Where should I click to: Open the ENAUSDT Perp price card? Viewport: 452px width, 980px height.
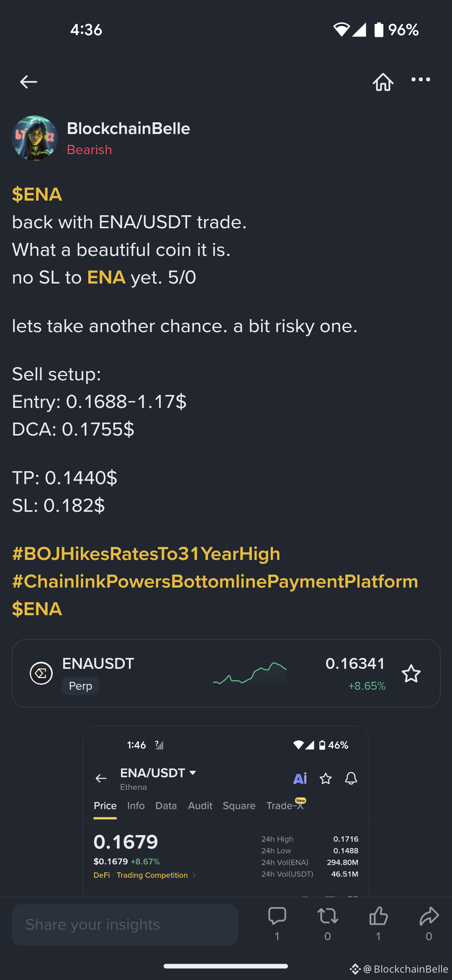click(x=226, y=673)
